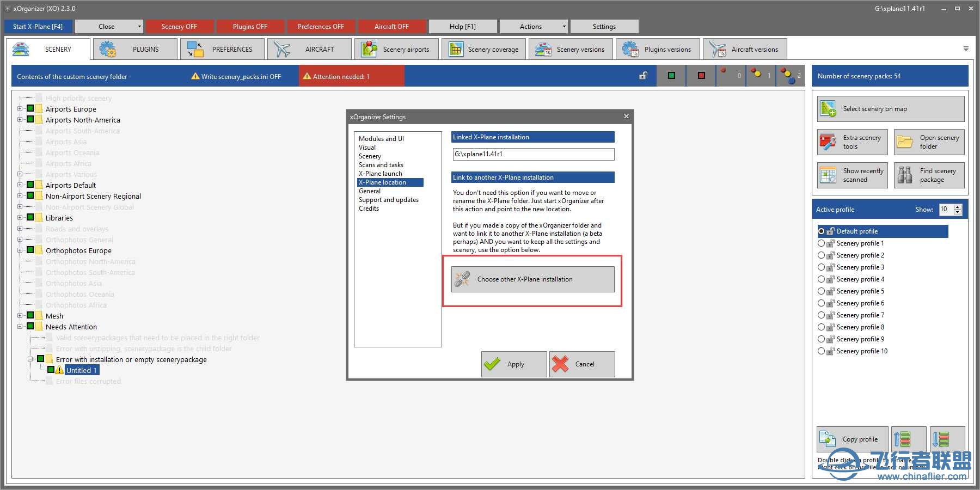Select the Untitled 1 scenery package

click(x=82, y=370)
